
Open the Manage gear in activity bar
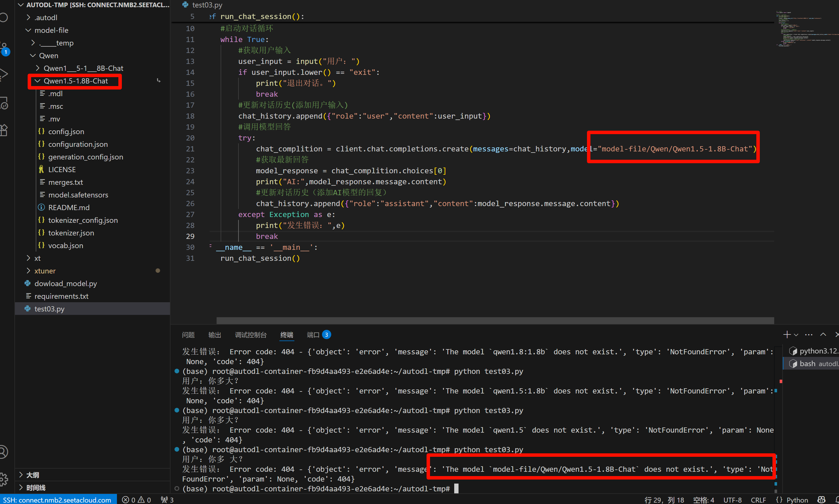coord(3,479)
